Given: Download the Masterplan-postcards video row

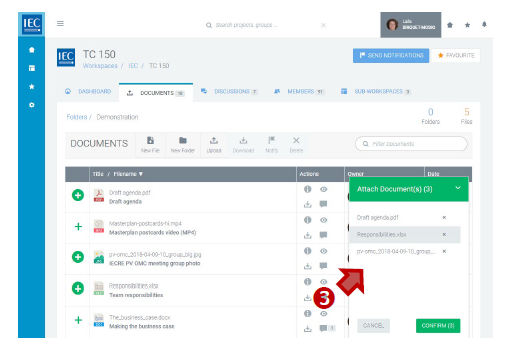Looking at the screenshot, I should click(x=308, y=235).
